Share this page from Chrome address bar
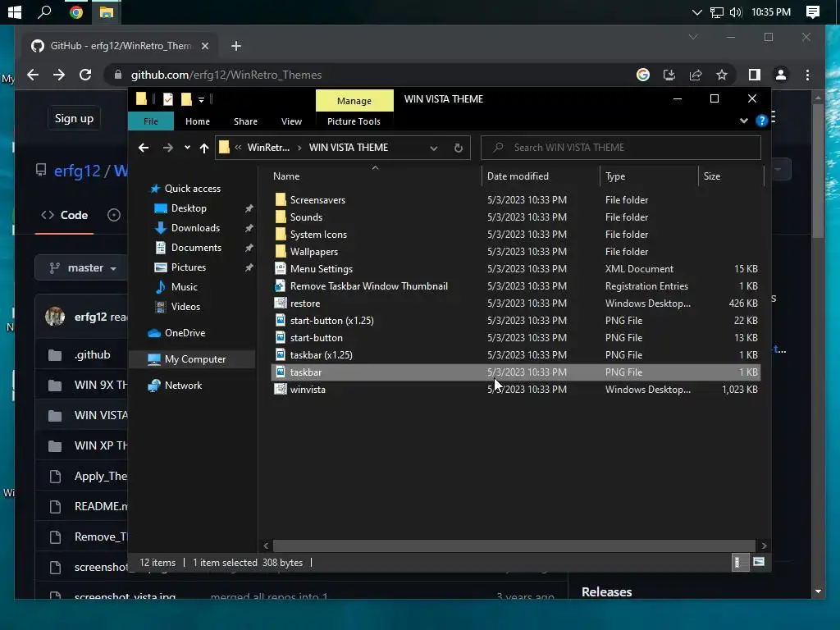840x630 pixels. pos(696,75)
